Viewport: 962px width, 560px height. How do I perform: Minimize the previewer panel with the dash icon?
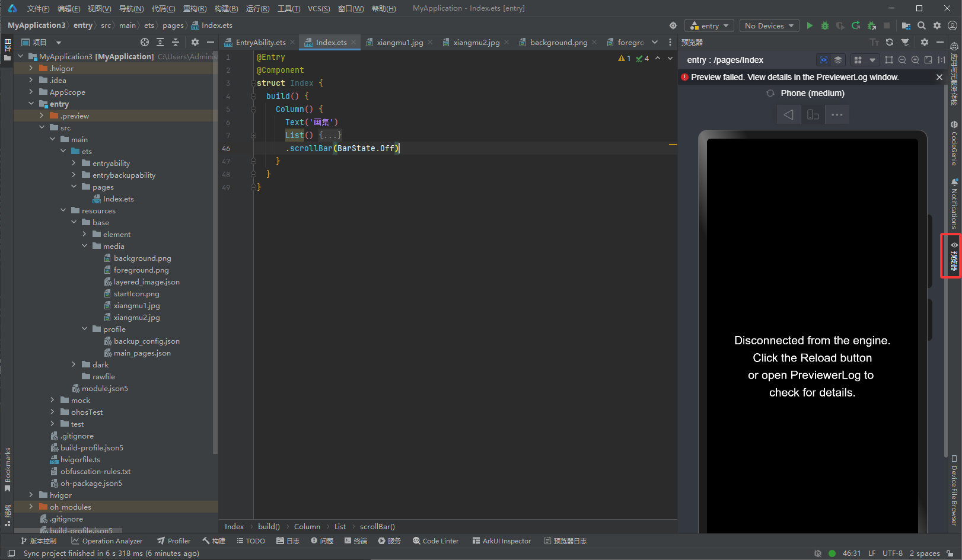click(940, 42)
